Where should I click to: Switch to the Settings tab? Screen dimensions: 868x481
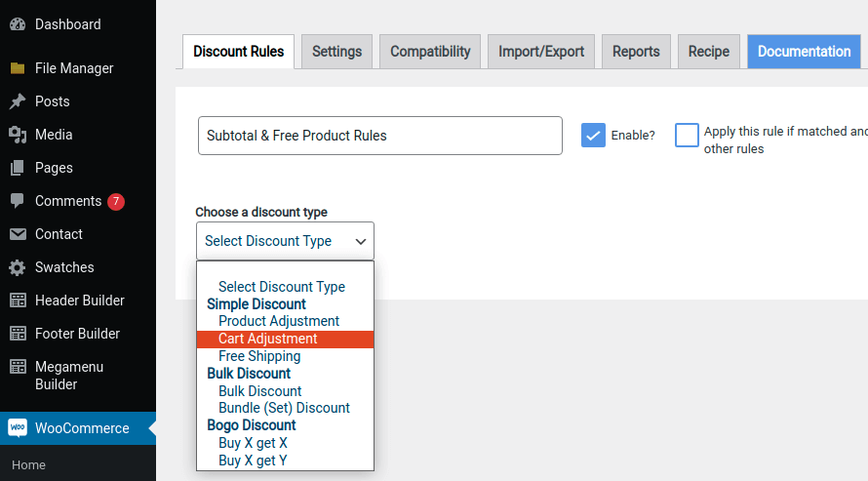337,52
